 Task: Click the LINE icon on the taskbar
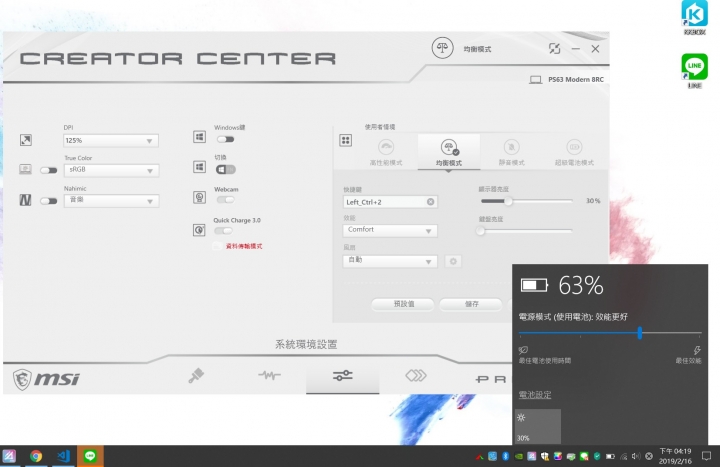pyautogui.click(x=90, y=456)
